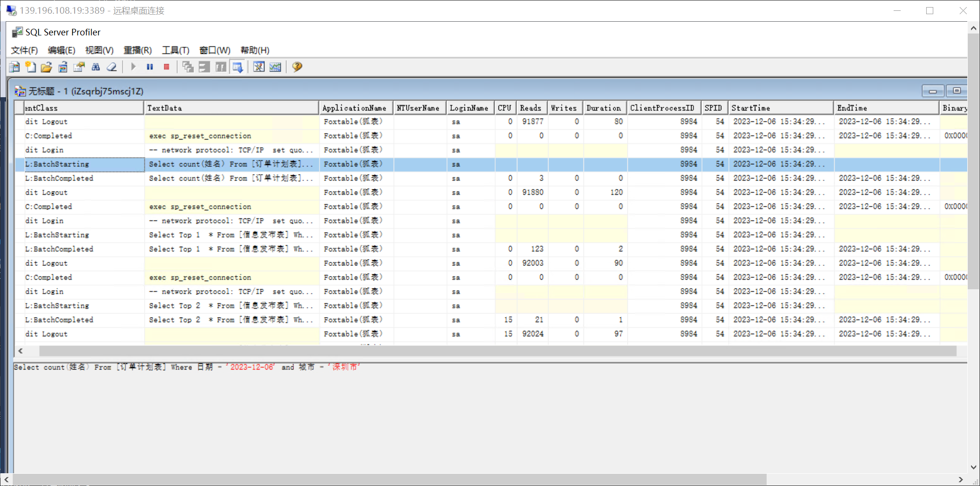
Task: Click the overlapping windows toolbar icon
Action: 188,67
